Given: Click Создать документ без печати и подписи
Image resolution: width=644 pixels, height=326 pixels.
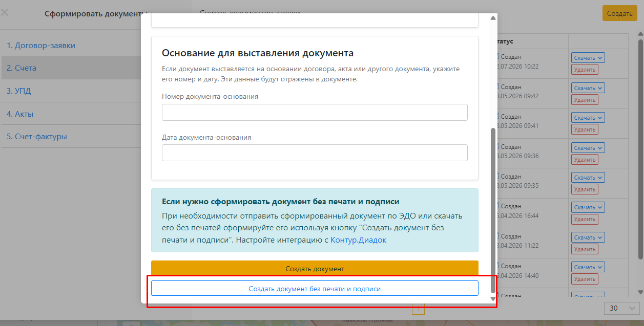Looking at the screenshot, I should [x=315, y=289].
